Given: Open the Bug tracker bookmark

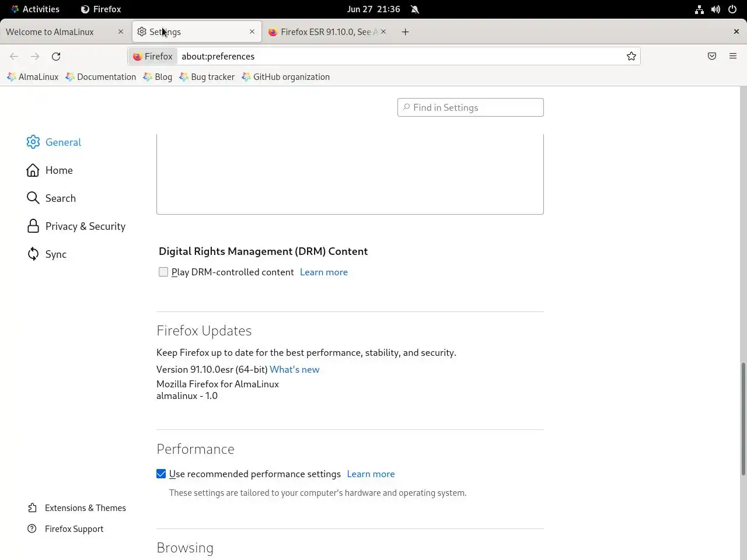Looking at the screenshot, I should (207, 77).
